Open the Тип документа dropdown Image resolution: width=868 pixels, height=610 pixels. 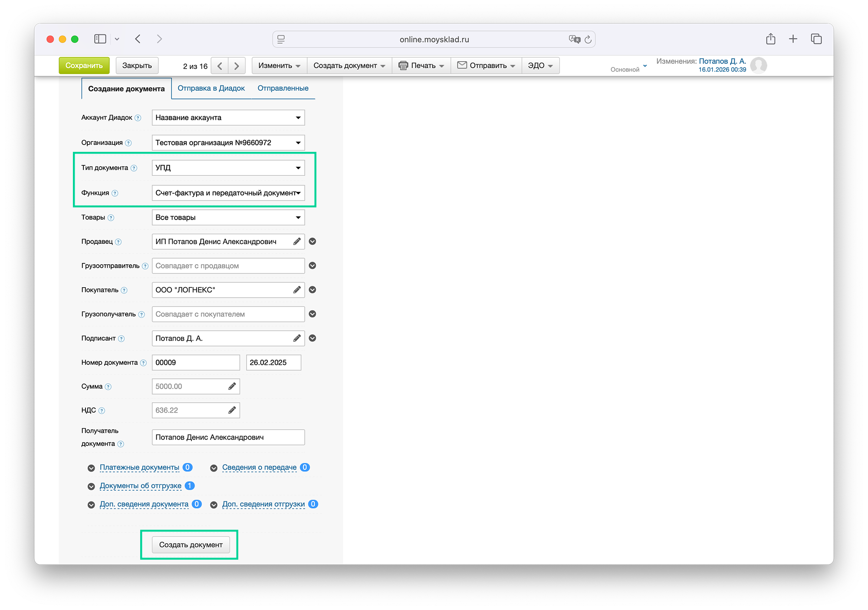[x=228, y=168]
